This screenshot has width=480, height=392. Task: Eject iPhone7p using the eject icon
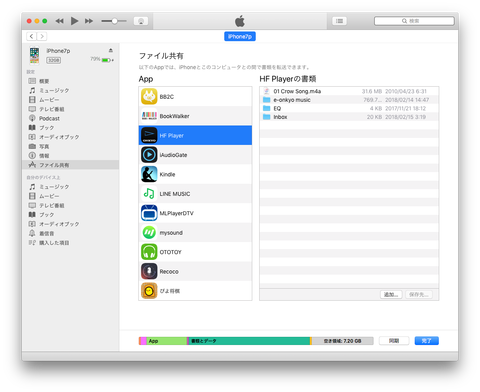(111, 50)
